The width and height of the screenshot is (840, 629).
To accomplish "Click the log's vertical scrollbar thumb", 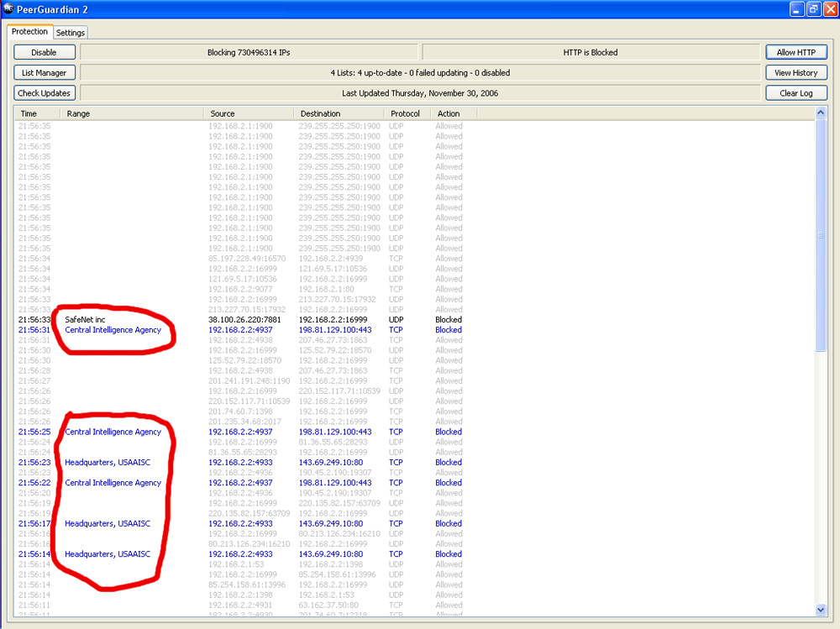I will (x=820, y=235).
